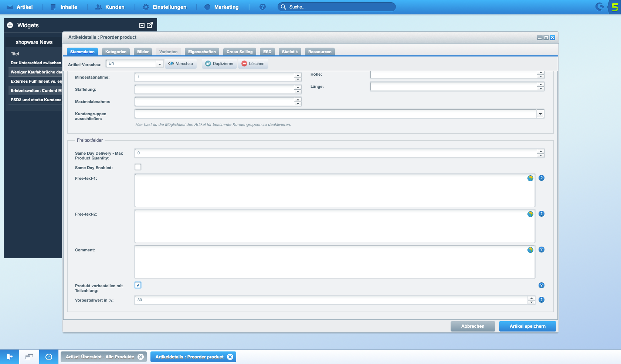Switch to the Ressourcen tab
Image resolution: width=621 pixels, height=364 pixels.
[x=320, y=52]
